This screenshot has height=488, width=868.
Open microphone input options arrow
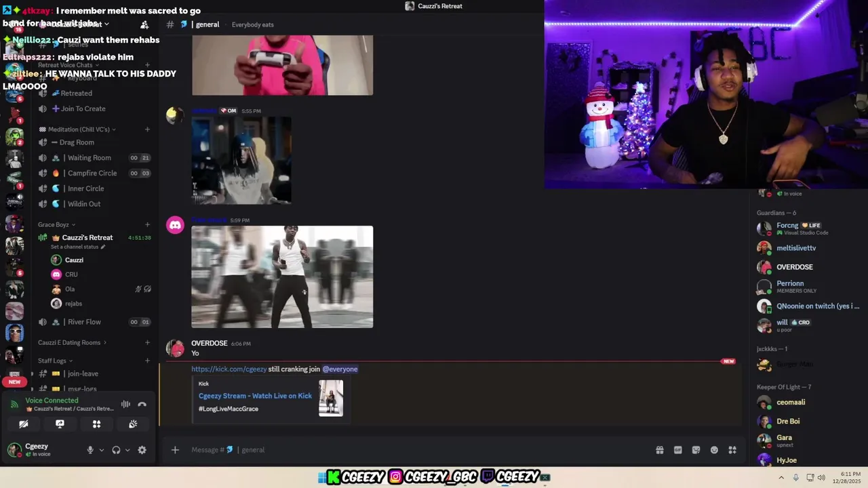pos(102,450)
